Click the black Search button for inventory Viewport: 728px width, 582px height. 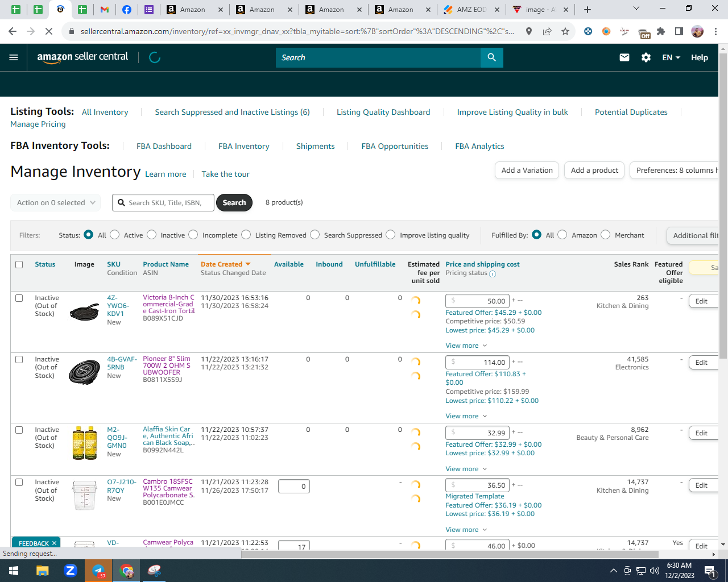tap(234, 203)
